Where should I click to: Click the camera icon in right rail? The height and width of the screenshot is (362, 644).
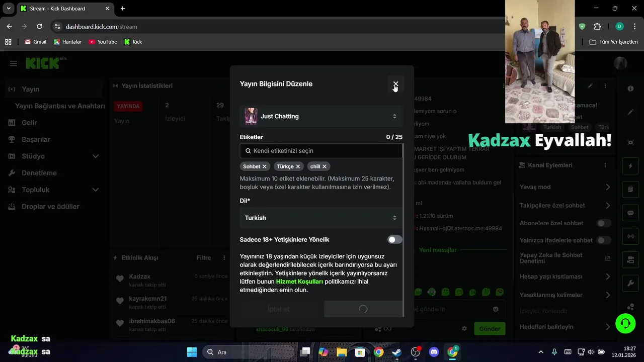click(630, 260)
